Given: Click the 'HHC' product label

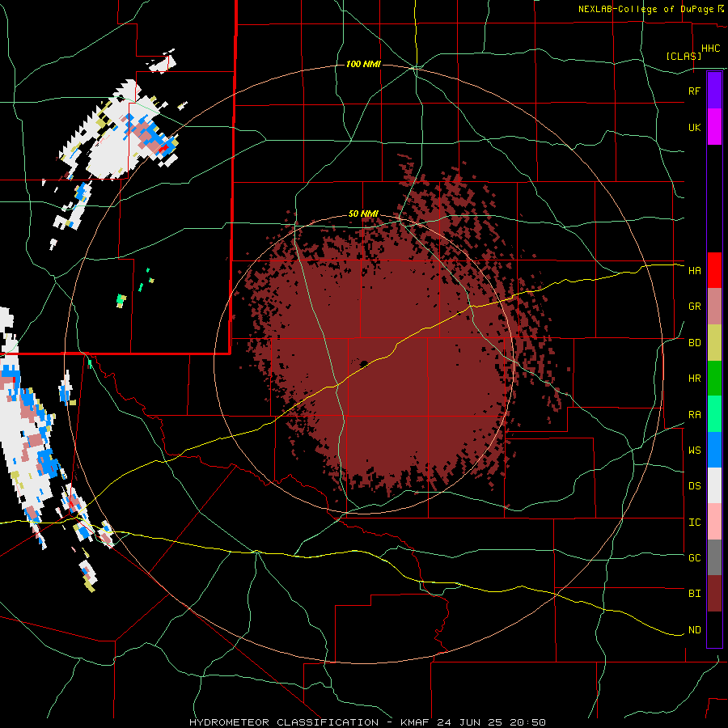Looking at the screenshot, I should (710, 49).
